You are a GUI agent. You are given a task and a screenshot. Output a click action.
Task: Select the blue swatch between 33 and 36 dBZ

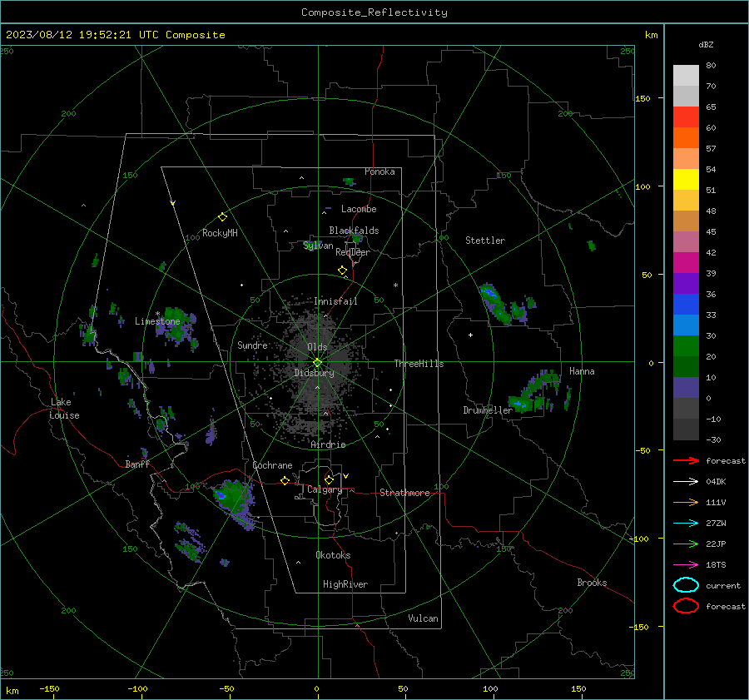(686, 305)
